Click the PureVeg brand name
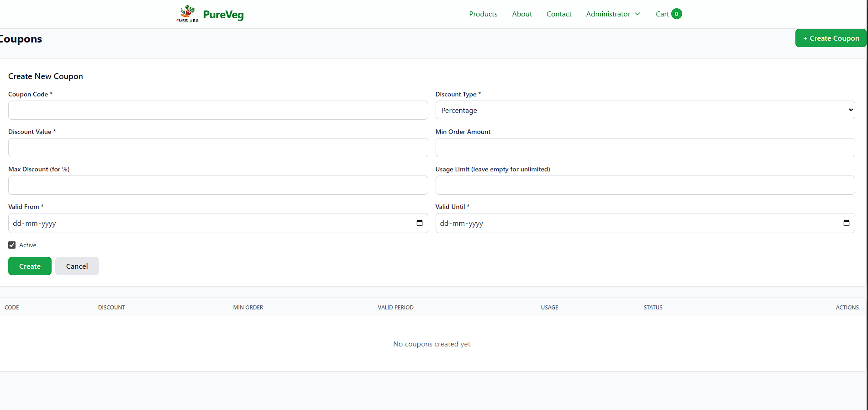The image size is (868, 410). tap(223, 15)
